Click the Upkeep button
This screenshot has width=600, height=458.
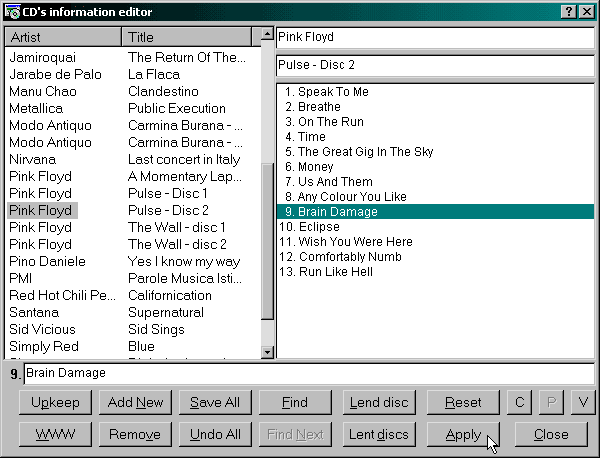[55, 402]
